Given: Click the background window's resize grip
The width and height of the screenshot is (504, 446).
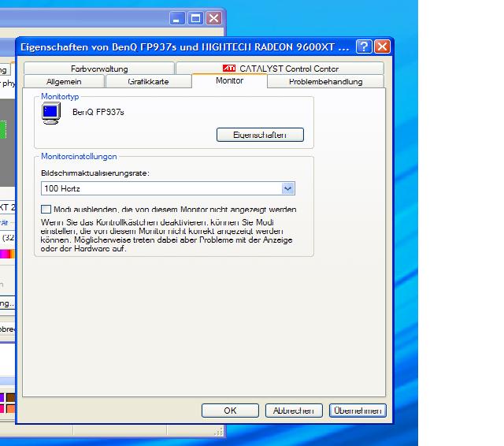Looking at the screenshot, I should point(219,432).
